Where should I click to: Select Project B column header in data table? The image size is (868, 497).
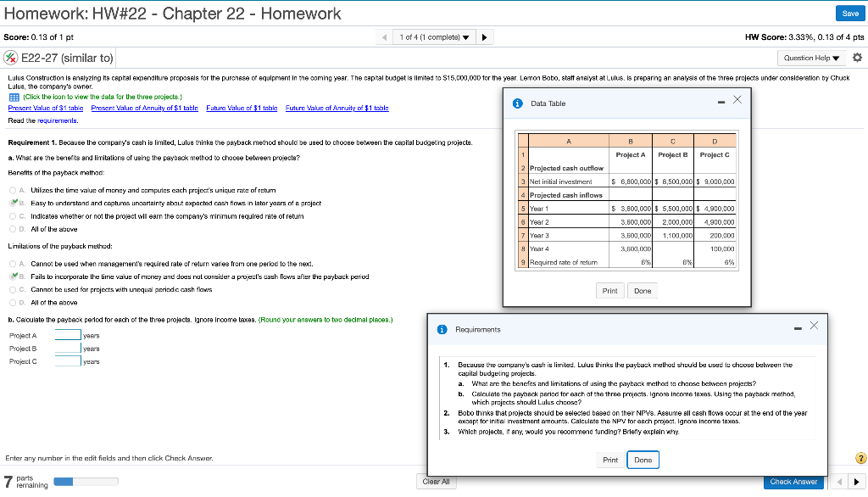pos(672,154)
